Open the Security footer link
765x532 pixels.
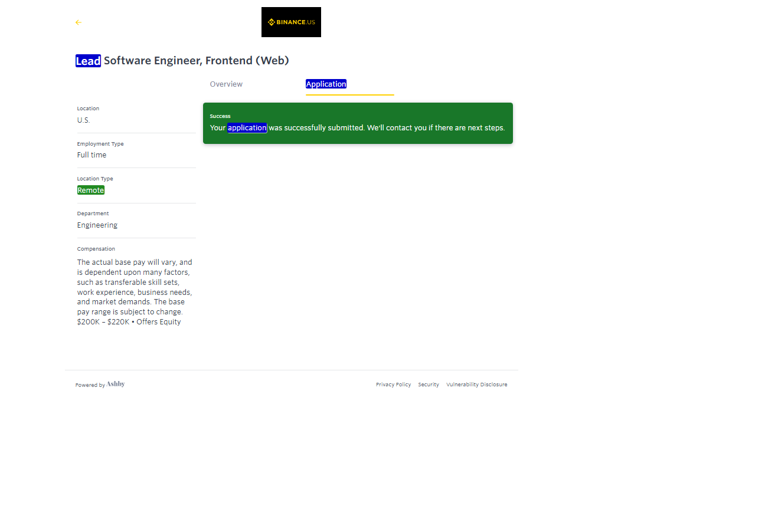click(429, 385)
